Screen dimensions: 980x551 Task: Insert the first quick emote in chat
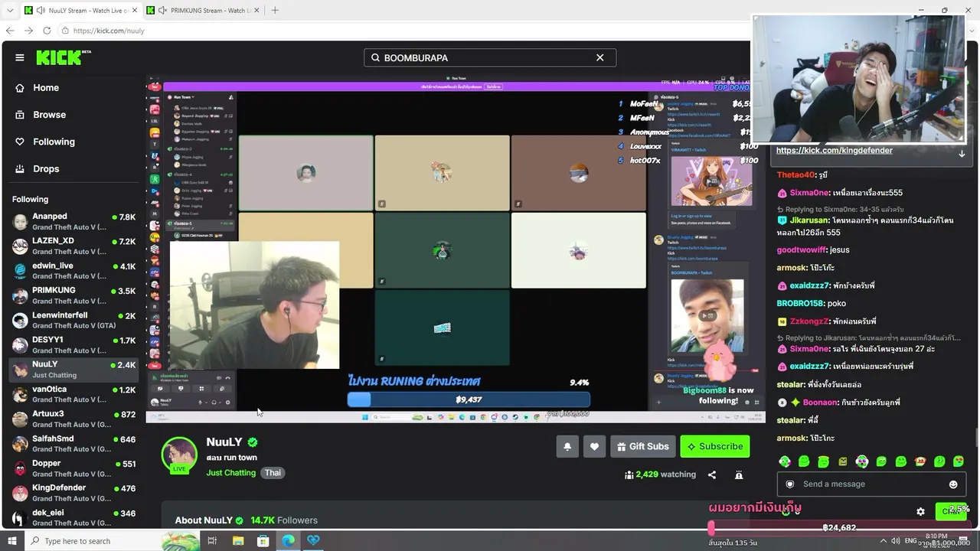tap(785, 461)
